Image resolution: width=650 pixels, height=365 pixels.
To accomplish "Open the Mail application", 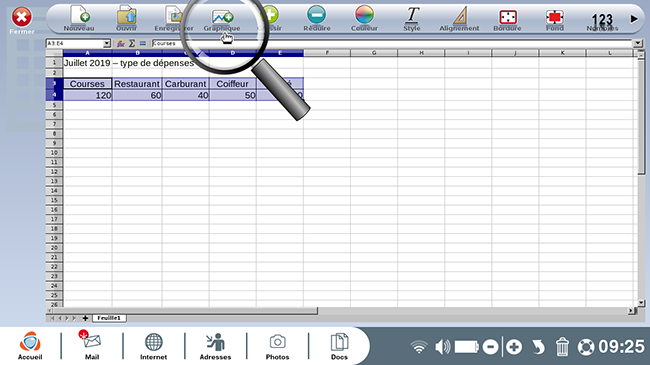I will click(x=92, y=346).
